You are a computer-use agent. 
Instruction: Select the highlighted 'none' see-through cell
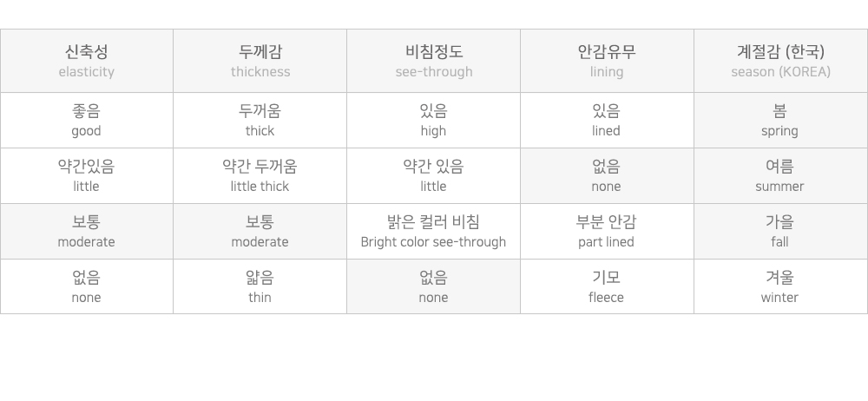434,287
